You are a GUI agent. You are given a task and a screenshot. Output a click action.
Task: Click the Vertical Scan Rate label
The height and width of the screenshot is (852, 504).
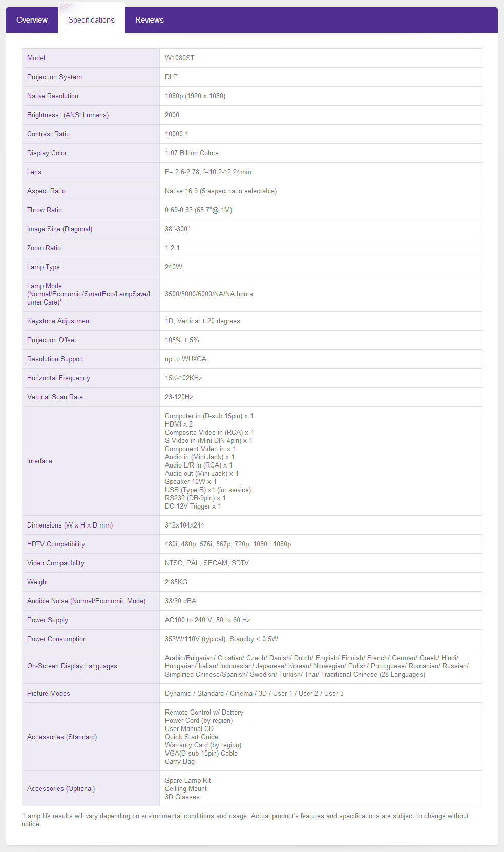pos(55,397)
